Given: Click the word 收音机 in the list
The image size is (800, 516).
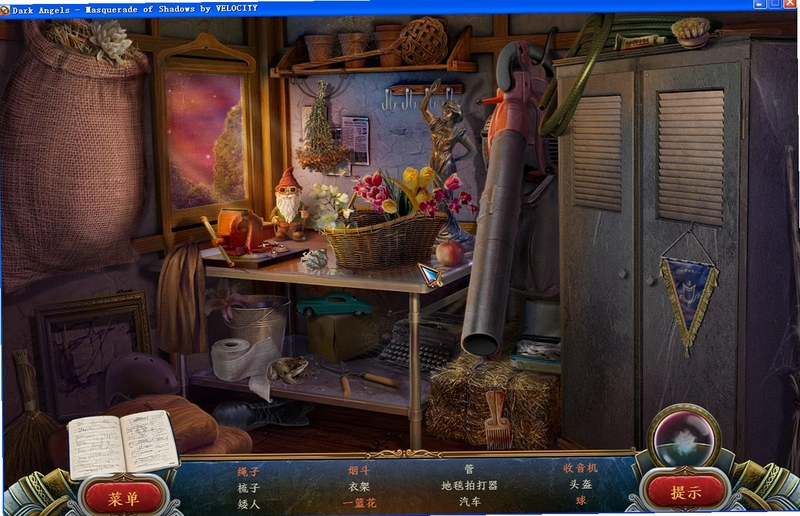Looking at the screenshot, I should 580,468.
